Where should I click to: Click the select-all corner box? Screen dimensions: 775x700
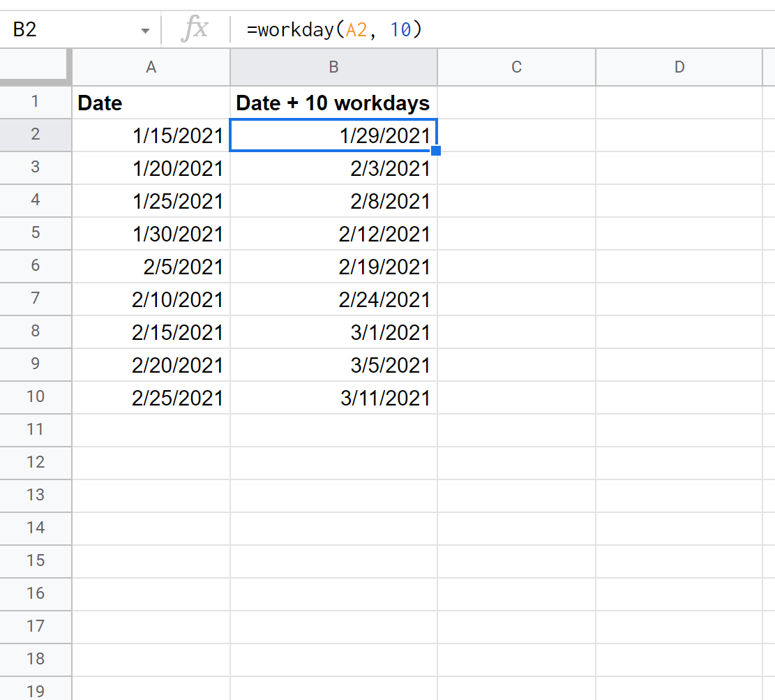coord(35,67)
